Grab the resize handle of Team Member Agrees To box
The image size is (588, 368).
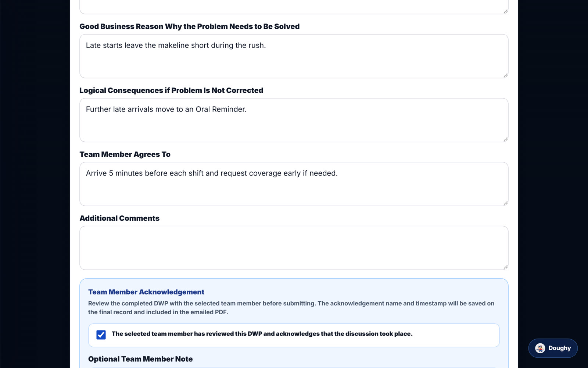pyautogui.click(x=506, y=203)
